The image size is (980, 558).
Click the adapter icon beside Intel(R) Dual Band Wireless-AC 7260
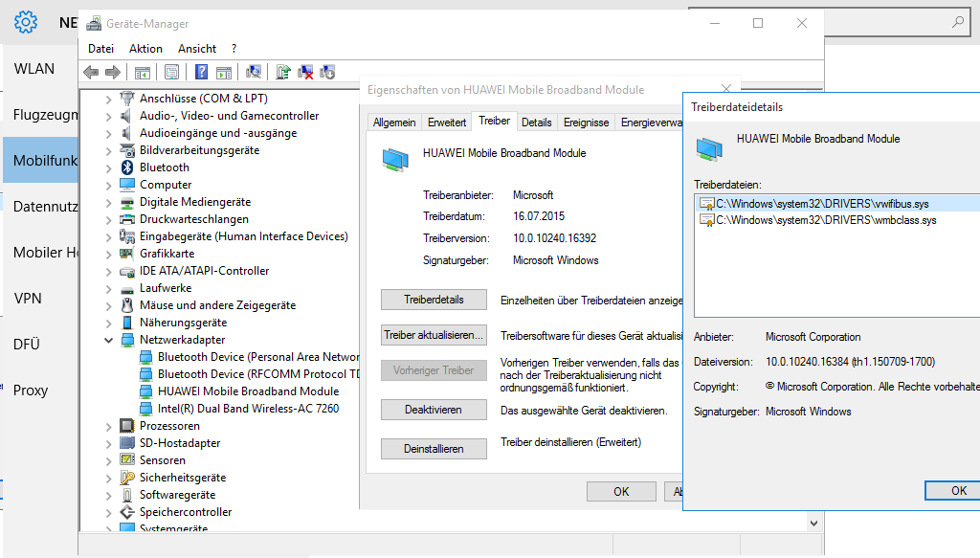tap(145, 409)
